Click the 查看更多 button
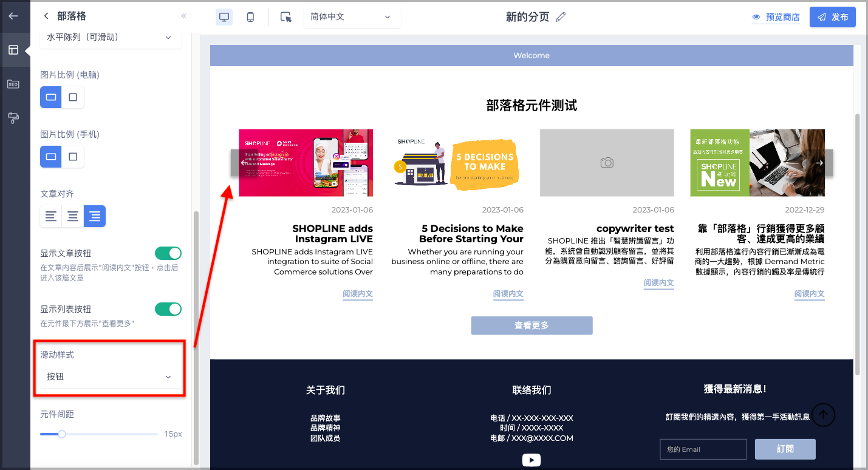Viewport: 868px width, 470px height. pyautogui.click(x=531, y=325)
